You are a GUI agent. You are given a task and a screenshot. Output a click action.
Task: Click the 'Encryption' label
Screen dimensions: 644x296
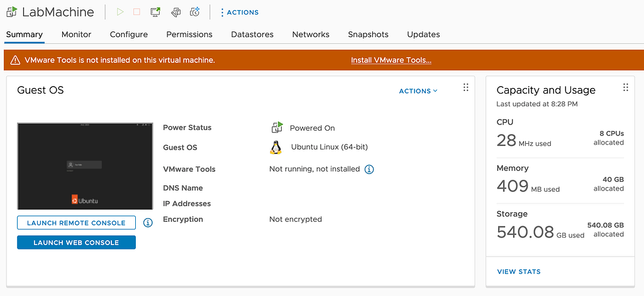pyautogui.click(x=183, y=219)
